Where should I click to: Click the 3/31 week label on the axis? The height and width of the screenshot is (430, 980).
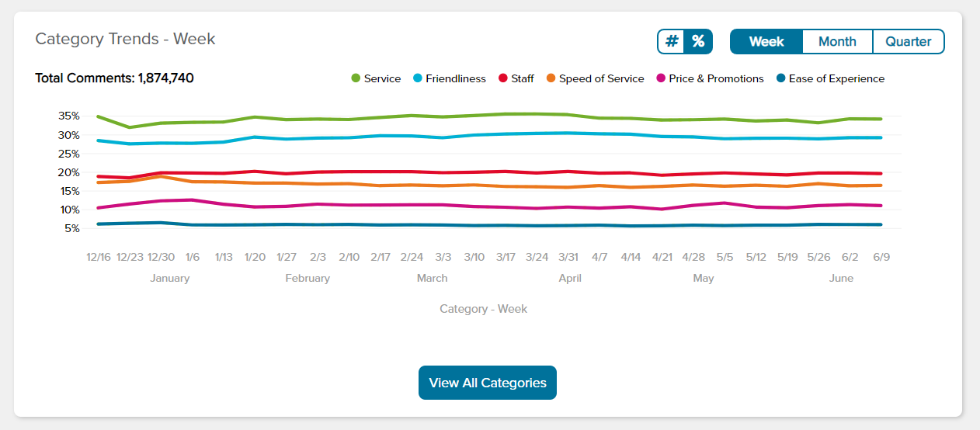[568, 257]
